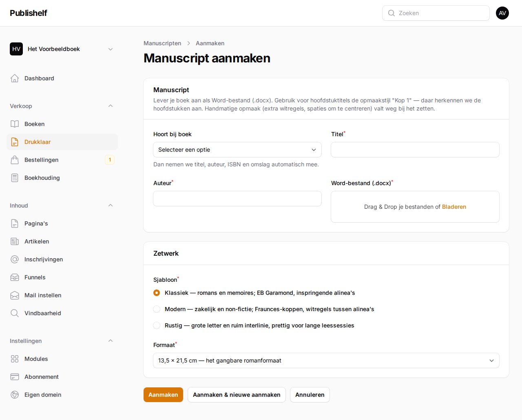Click the orange Aanmaken button
Image resolution: width=522 pixels, height=420 pixels.
[x=163, y=395]
